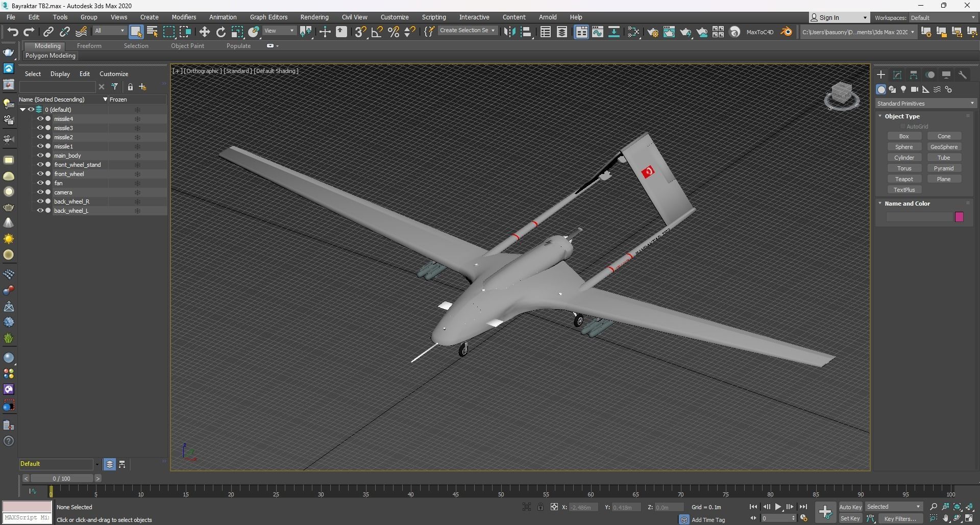
Task: Open the Scripting menu
Action: pos(434,17)
